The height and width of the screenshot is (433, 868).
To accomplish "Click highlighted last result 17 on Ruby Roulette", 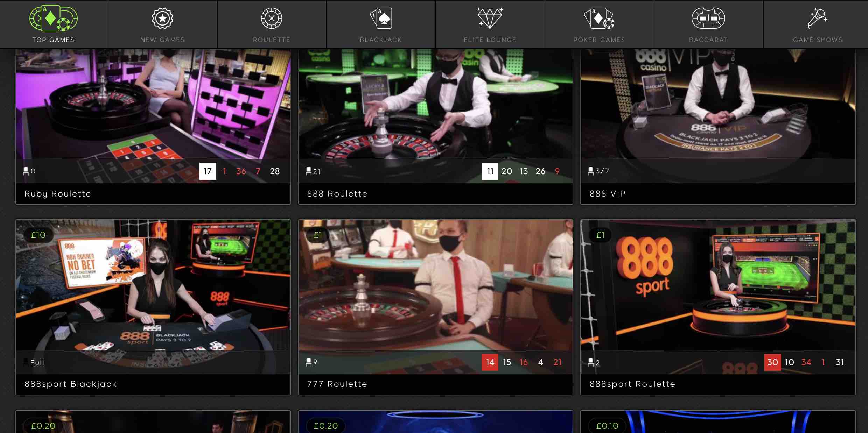I will [x=208, y=171].
